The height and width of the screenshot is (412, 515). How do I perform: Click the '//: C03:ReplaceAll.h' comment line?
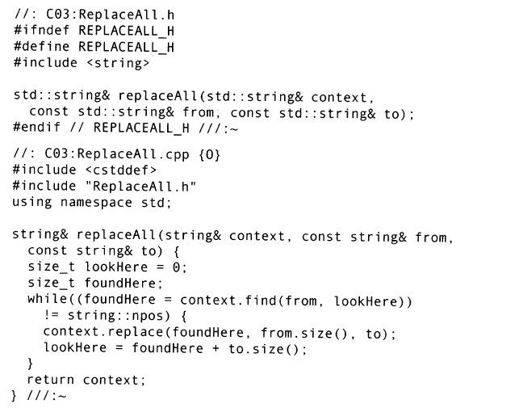[94, 15]
